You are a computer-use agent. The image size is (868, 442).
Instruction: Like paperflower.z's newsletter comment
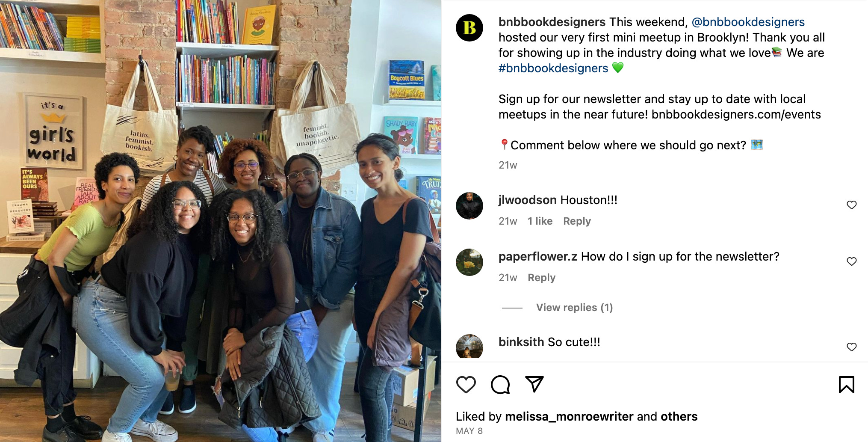852,261
